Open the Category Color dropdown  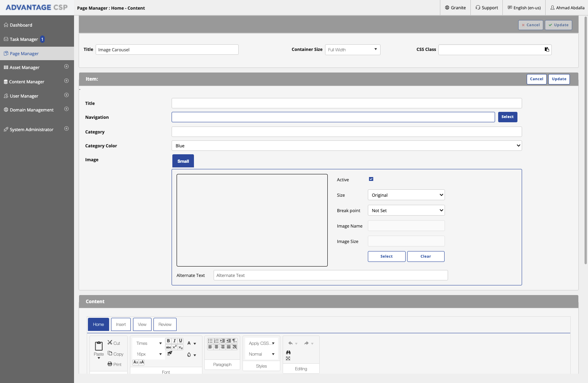coord(347,146)
